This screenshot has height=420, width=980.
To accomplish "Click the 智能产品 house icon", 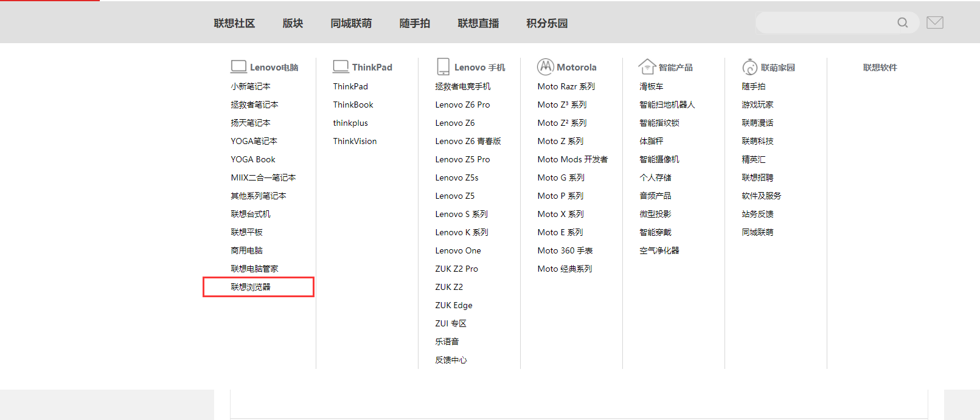I will click(x=647, y=67).
